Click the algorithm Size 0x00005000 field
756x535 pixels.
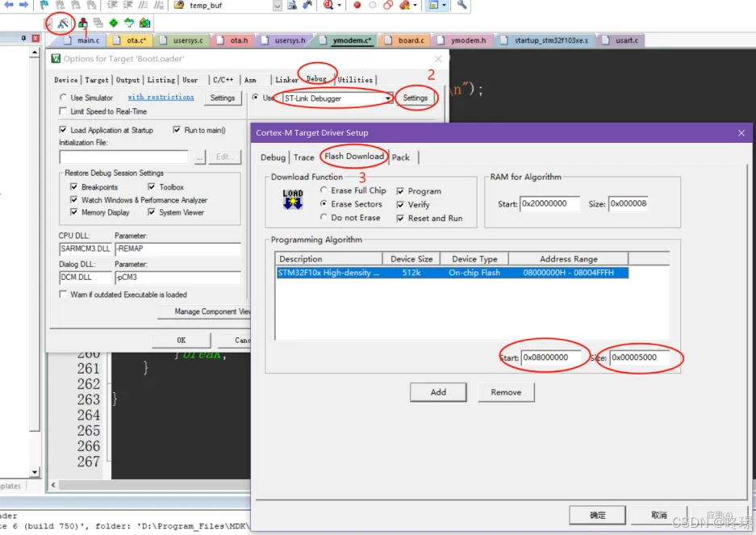pyautogui.click(x=639, y=357)
